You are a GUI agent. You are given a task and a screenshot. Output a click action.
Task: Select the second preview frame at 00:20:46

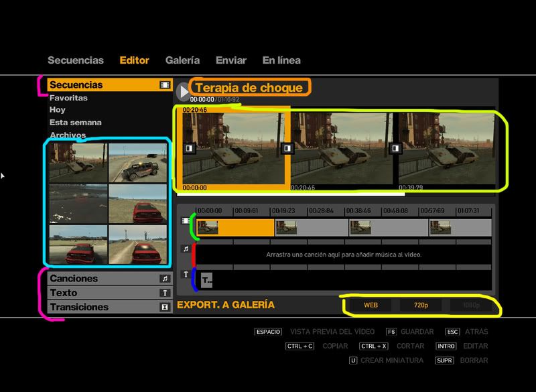[x=342, y=148]
